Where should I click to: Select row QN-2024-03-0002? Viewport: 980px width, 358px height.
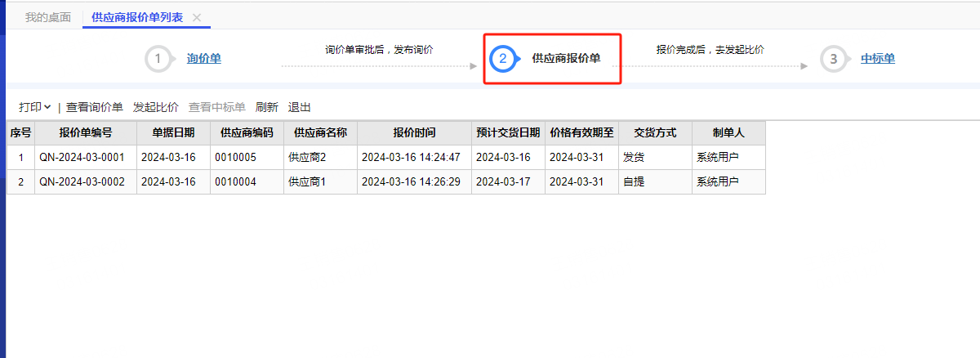386,181
